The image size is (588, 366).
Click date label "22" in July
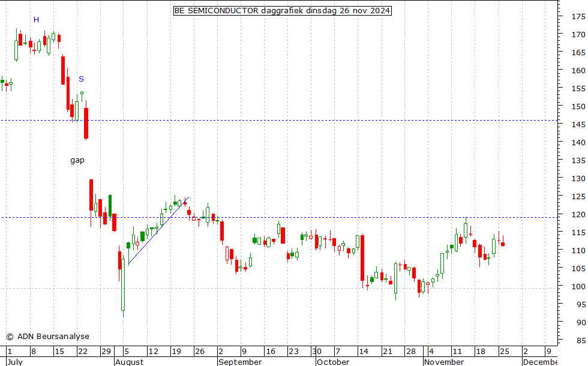83,352
